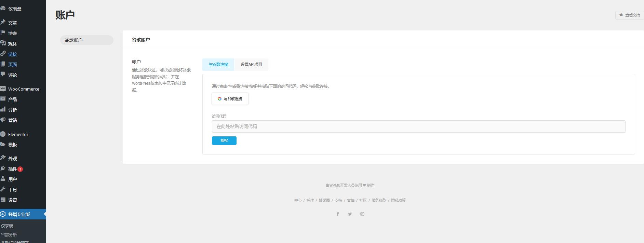Switch to the 设置API项目 tab
The image size is (644, 243).
click(x=251, y=65)
